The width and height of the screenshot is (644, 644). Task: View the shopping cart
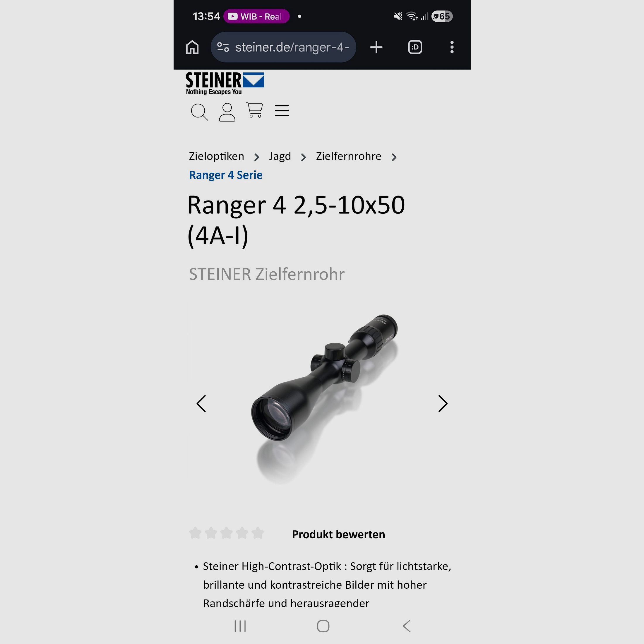point(255,110)
